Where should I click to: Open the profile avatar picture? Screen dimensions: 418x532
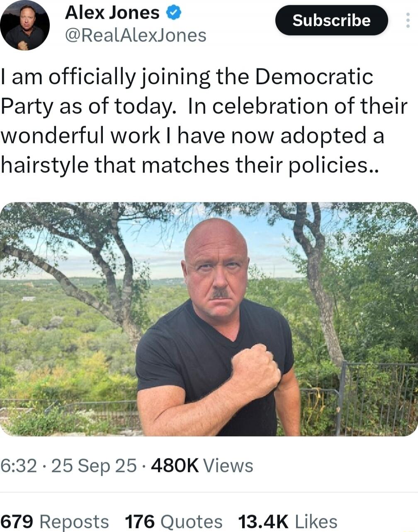pos(24,26)
